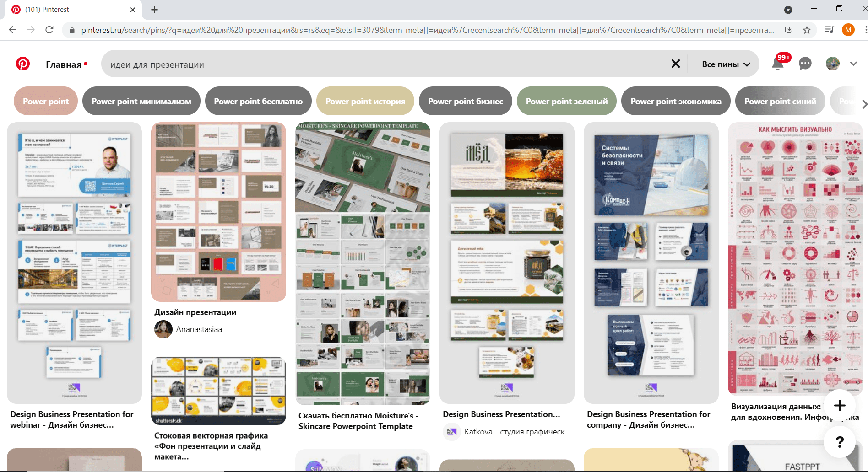Click inside the search input field
The image size is (868, 472).
coord(366,64)
